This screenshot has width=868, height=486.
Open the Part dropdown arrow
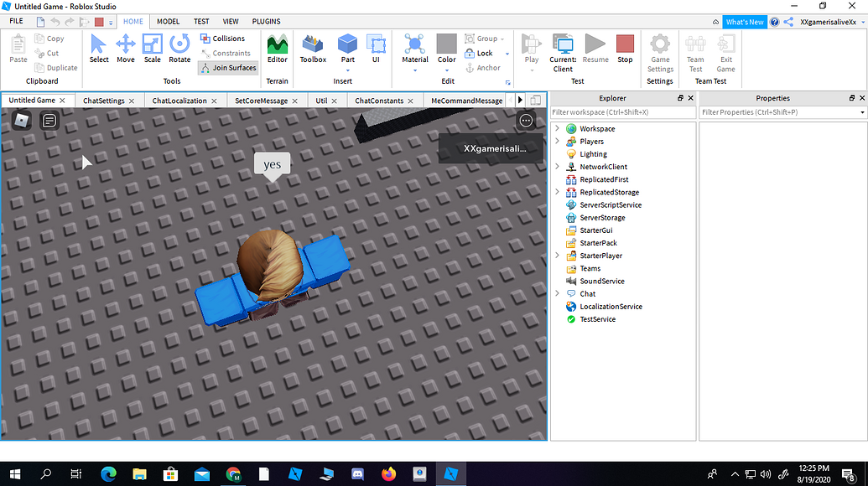tap(348, 70)
